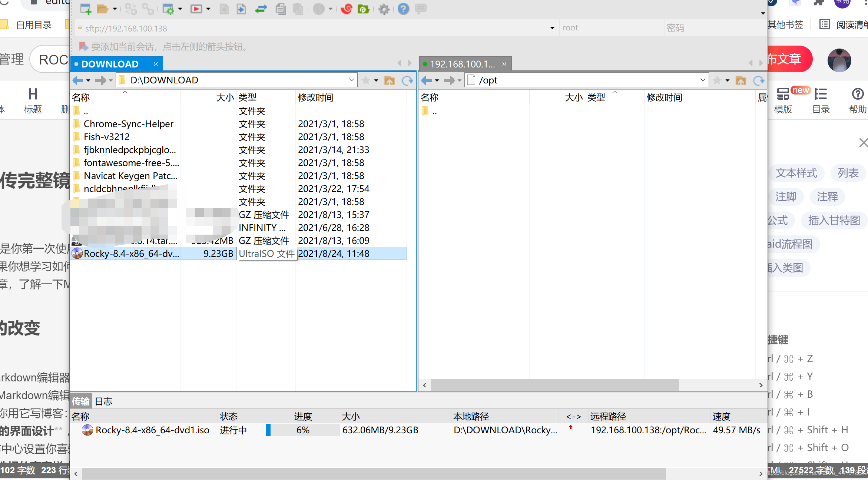Image resolution: width=868 pixels, height=480 pixels.
Task: Expand the Open session dropdown arrow
Action: [115, 9]
